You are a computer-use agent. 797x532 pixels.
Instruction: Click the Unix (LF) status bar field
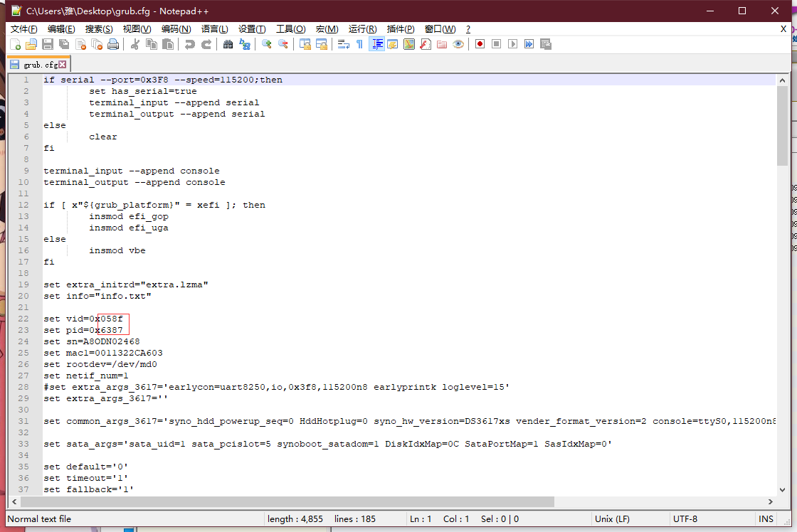pos(612,519)
